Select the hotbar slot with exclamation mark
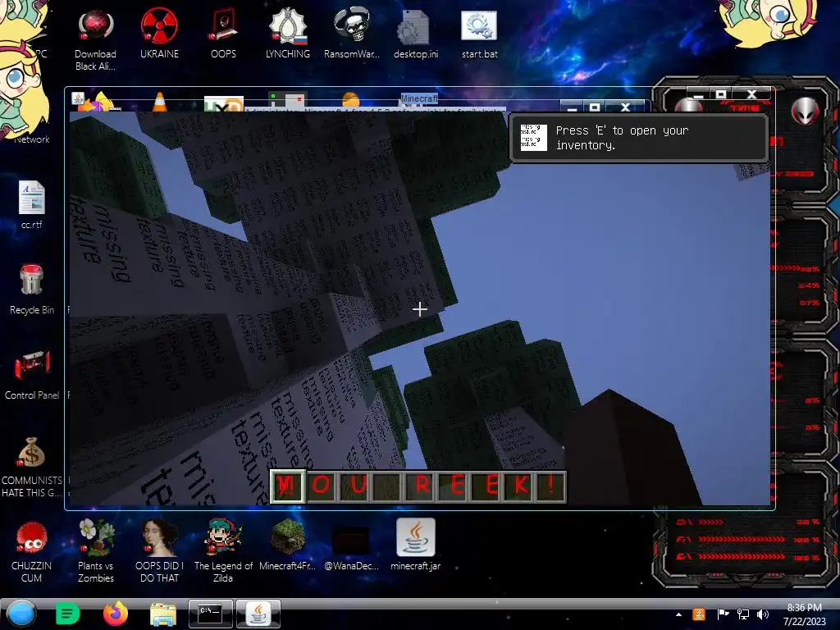Viewport: 840px width, 630px height. click(552, 486)
